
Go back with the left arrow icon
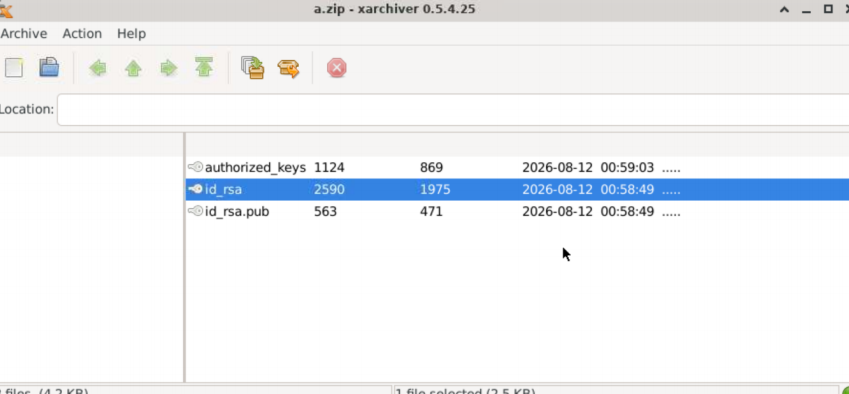98,68
